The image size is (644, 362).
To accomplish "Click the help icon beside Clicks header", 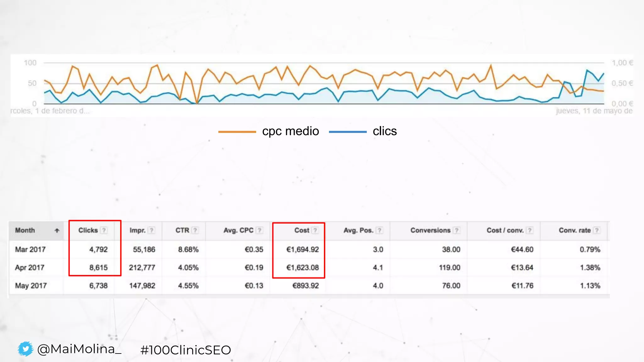I will (x=104, y=230).
